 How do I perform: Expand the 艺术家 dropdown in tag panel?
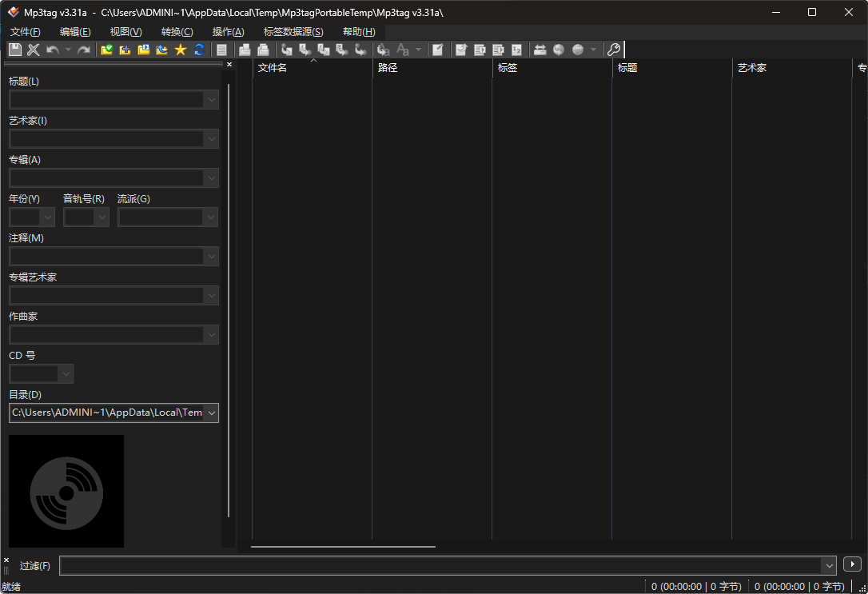click(x=211, y=139)
